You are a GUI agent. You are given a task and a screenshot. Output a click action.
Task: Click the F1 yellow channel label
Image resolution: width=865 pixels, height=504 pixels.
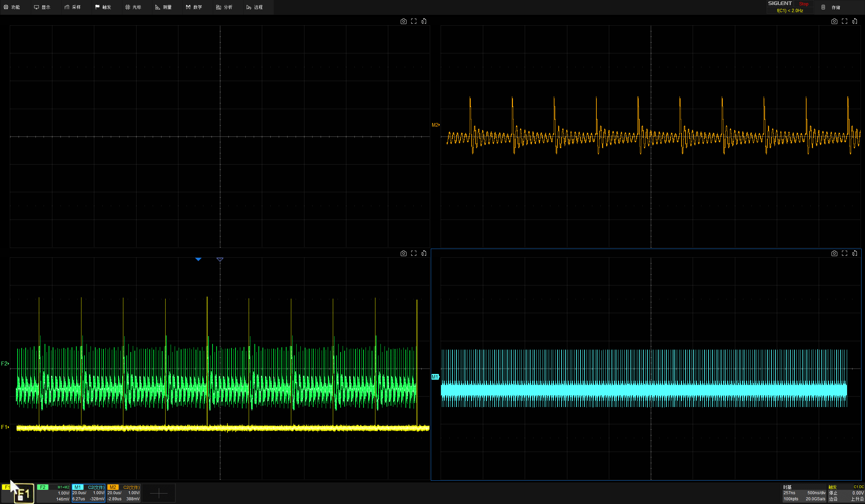pos(6,487)
